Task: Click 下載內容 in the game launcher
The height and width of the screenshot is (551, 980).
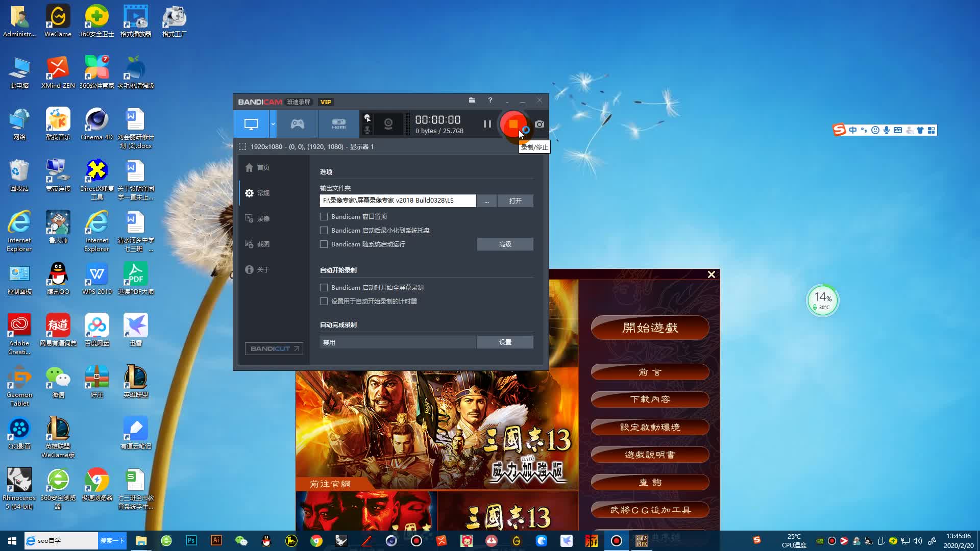Action: point(650,399)
